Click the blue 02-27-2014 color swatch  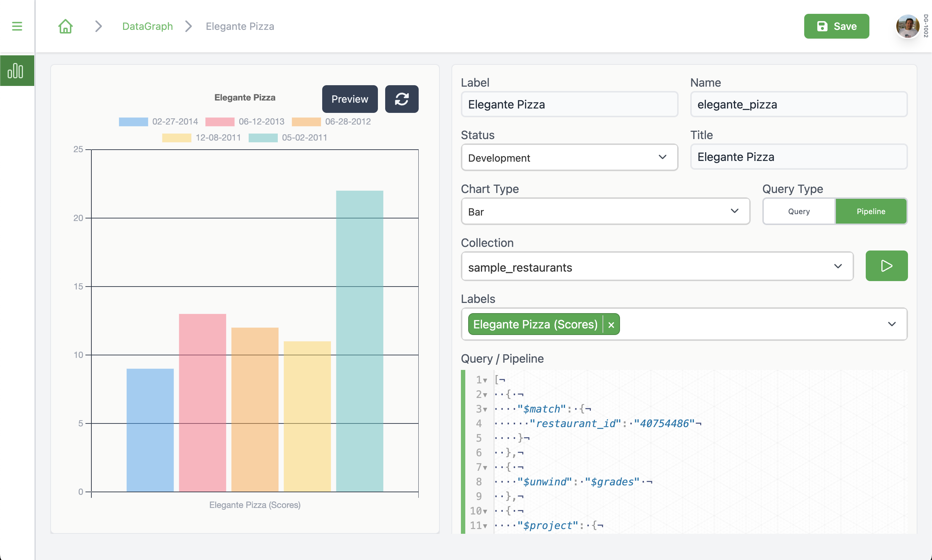click(133, 122)
